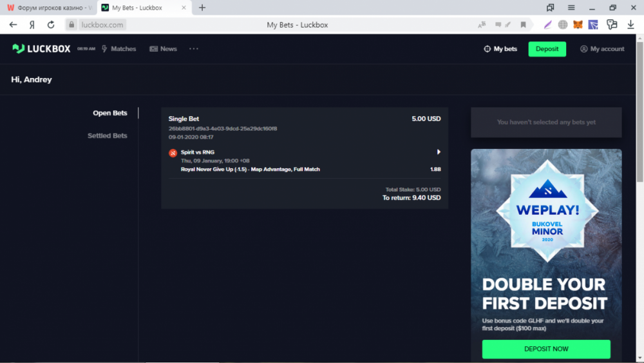Click the My Bets tab favicon
The width and height of the screenshot is (644, 363).
105,7
